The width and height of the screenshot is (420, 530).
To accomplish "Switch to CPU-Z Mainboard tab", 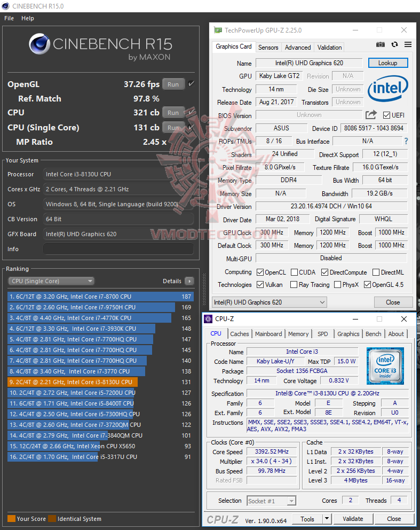I will 268,334.
